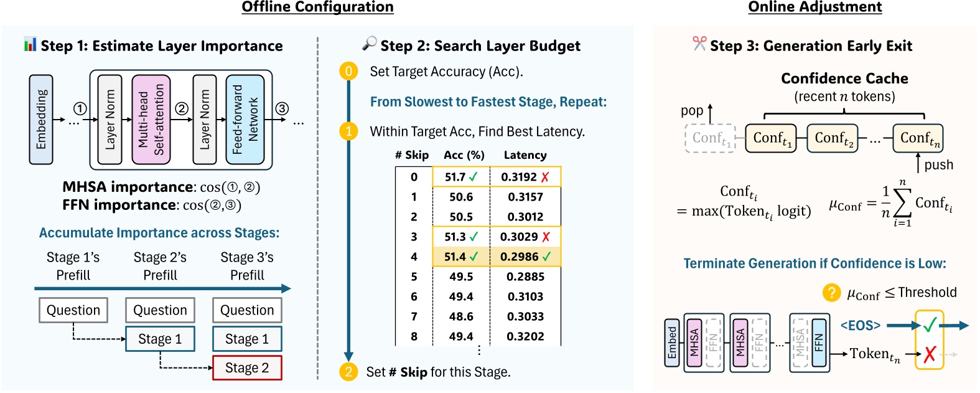This screenshot has height=393, width=980.
Task: Click the scissors icon beside Step 3
Action: coord(699,44)
